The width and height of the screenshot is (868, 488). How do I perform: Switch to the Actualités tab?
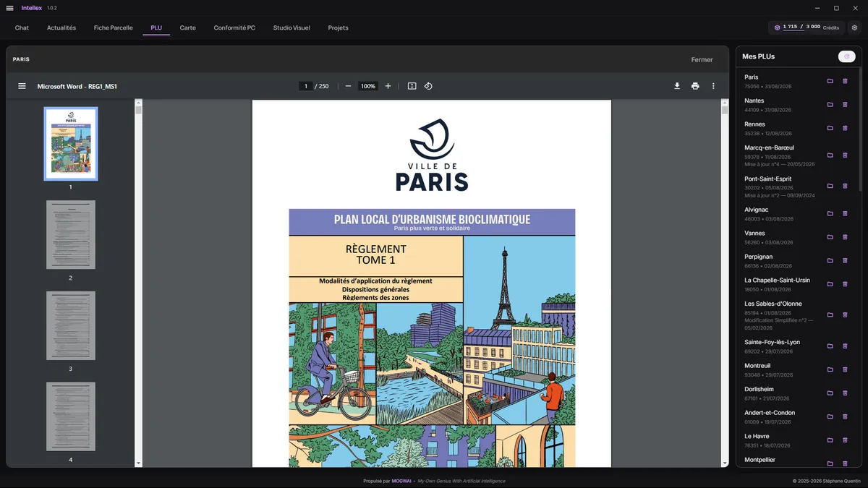coord(61,27)
